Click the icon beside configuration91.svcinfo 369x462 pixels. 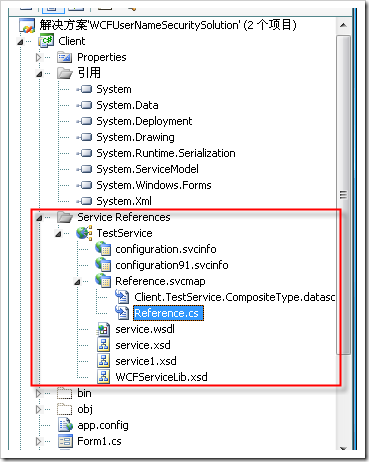[x=103, y=265]
